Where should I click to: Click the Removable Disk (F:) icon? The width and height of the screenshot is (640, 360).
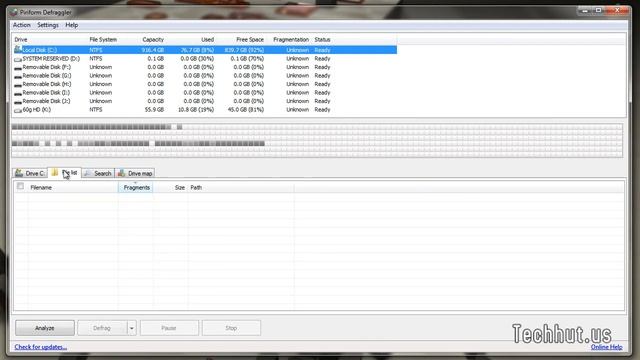tap(18, 68)
